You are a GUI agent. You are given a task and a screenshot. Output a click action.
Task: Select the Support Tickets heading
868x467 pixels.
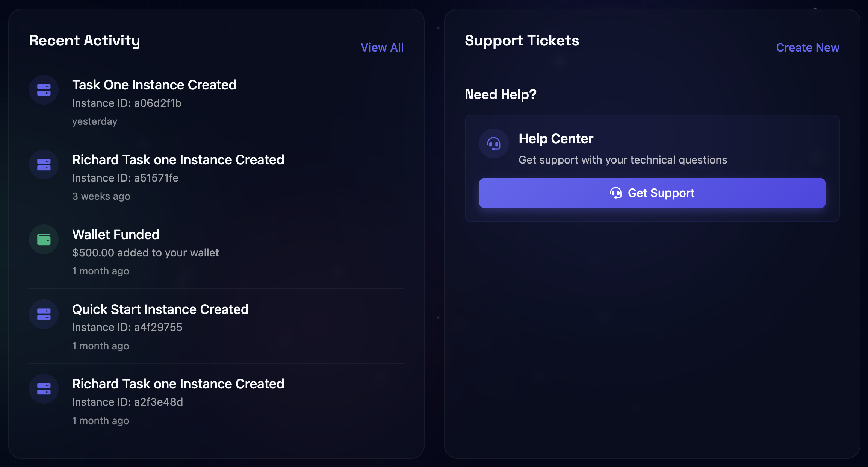(x=522, y=41)
